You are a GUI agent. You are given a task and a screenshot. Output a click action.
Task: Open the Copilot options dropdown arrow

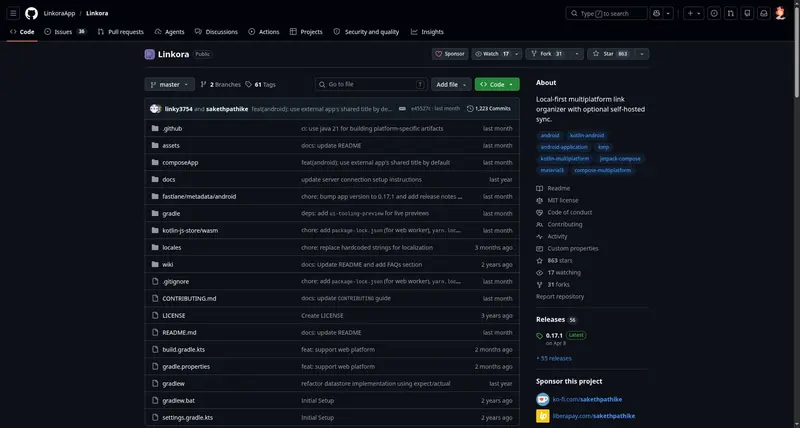pyautogui.click(x=668, y=13)
